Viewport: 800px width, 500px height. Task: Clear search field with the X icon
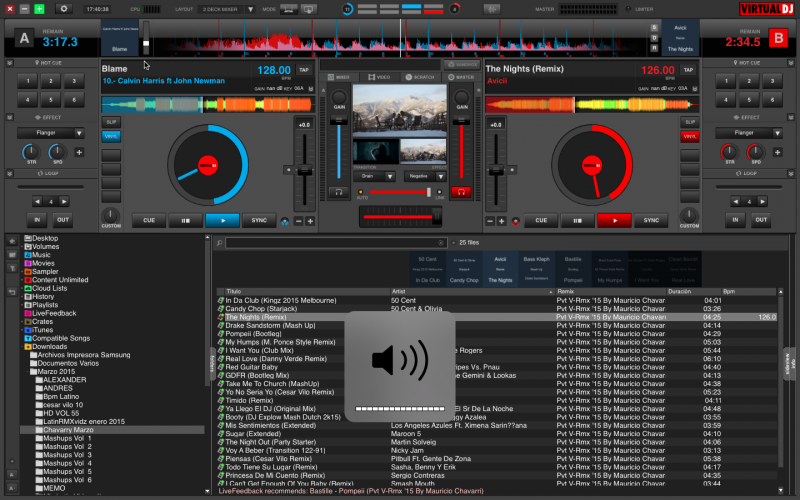tap(441, 243)
